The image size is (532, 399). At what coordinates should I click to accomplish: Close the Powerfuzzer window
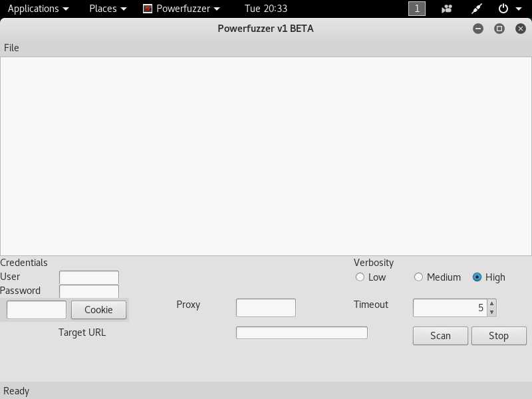pos(521,29)
